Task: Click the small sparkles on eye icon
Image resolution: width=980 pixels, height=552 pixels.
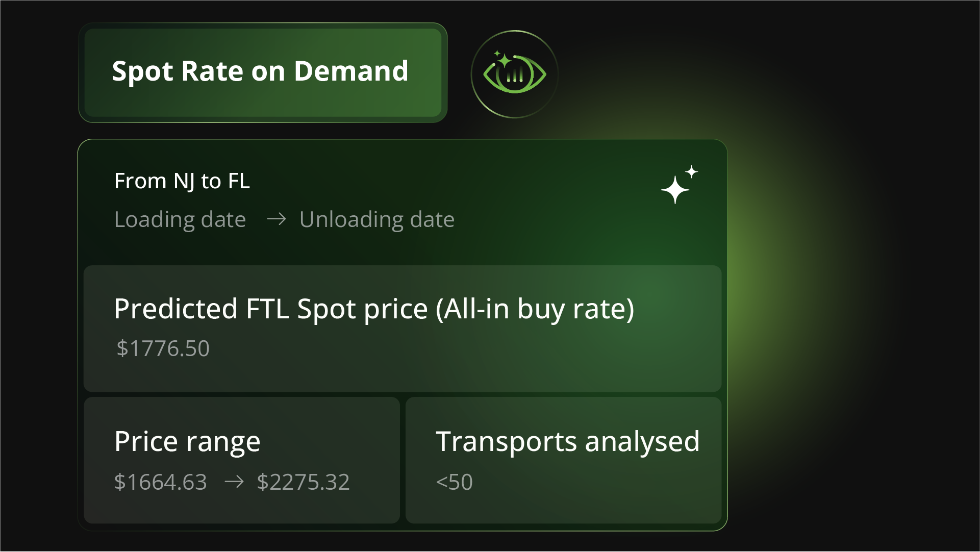Action: [x=502, y=58]
